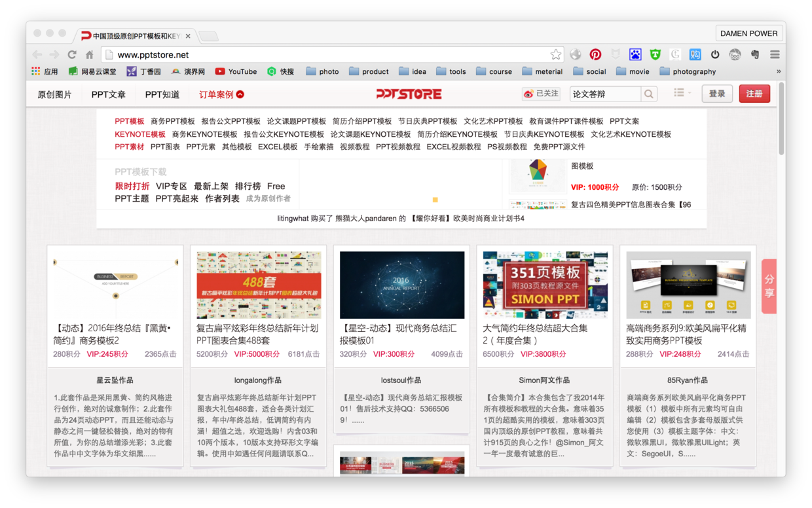Open the blue shopping 购 extension icon
Viewport: 812px width, 508px height.
[695, 55]
